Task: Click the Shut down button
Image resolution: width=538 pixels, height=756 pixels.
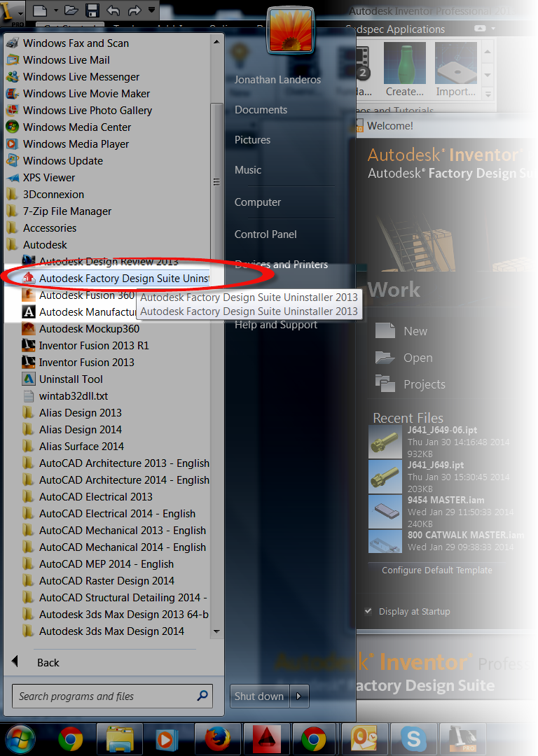Action: coord(260,696)
